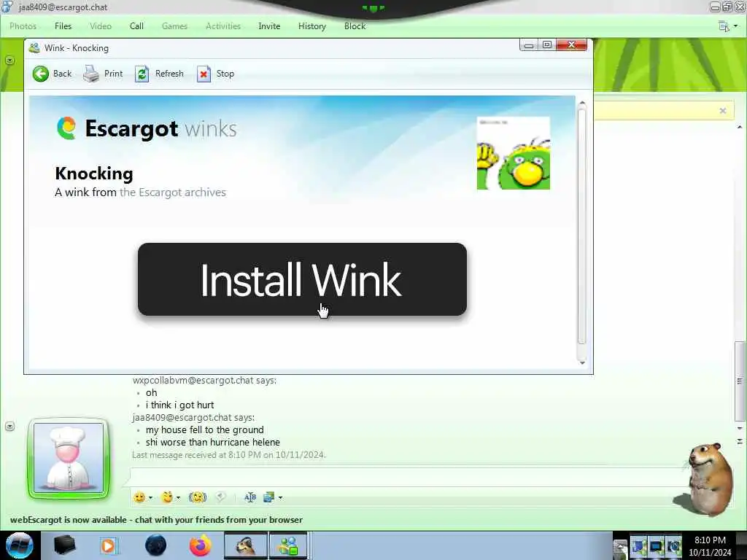
Task: Open the Games menu
Action: point(174,26)
